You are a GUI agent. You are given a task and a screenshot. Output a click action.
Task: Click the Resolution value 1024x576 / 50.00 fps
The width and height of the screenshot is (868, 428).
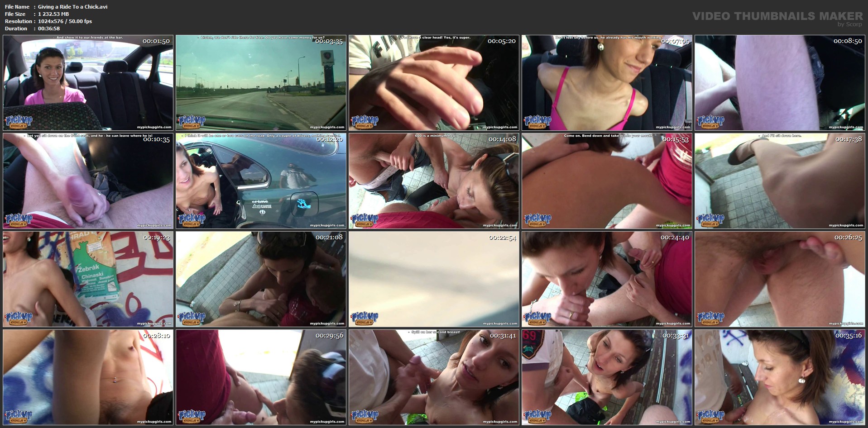tap(65, 21)
